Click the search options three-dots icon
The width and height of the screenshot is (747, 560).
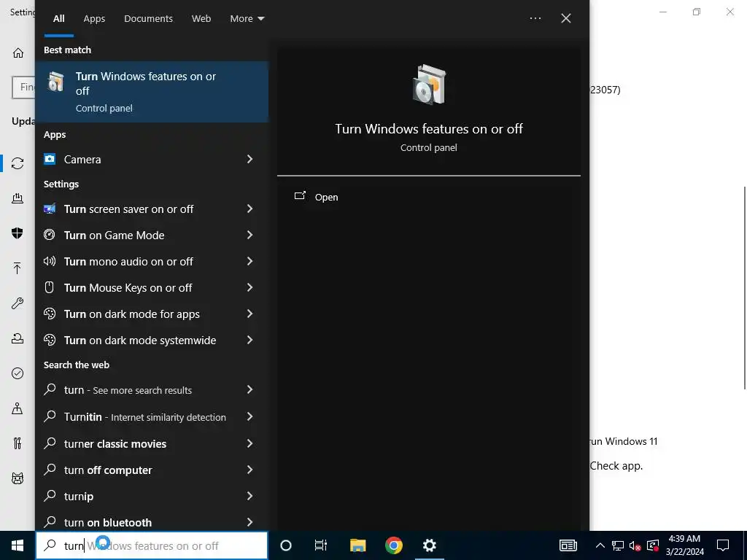tap(535, 18)
